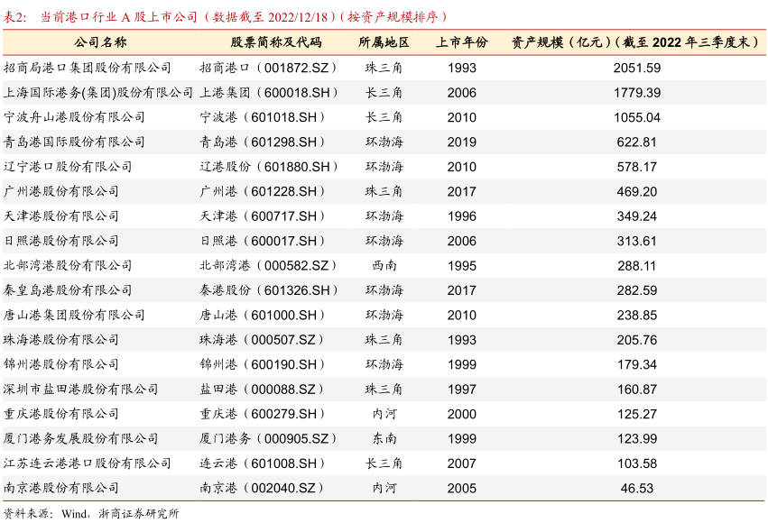
Task: Click stock code 青岛港(601298.SH)
Action: [262, 142]
